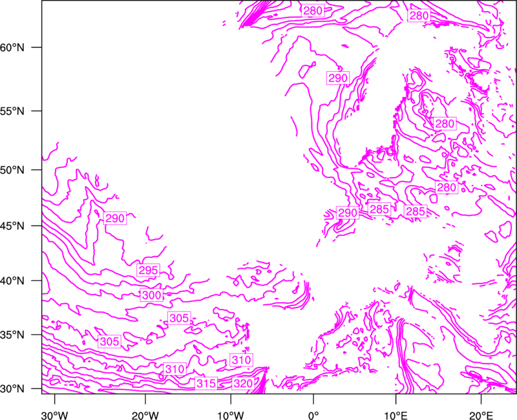The image size is (517, 420).
Task: Pick the 35°N latitude axis label
Action: (x=12, y=335)
